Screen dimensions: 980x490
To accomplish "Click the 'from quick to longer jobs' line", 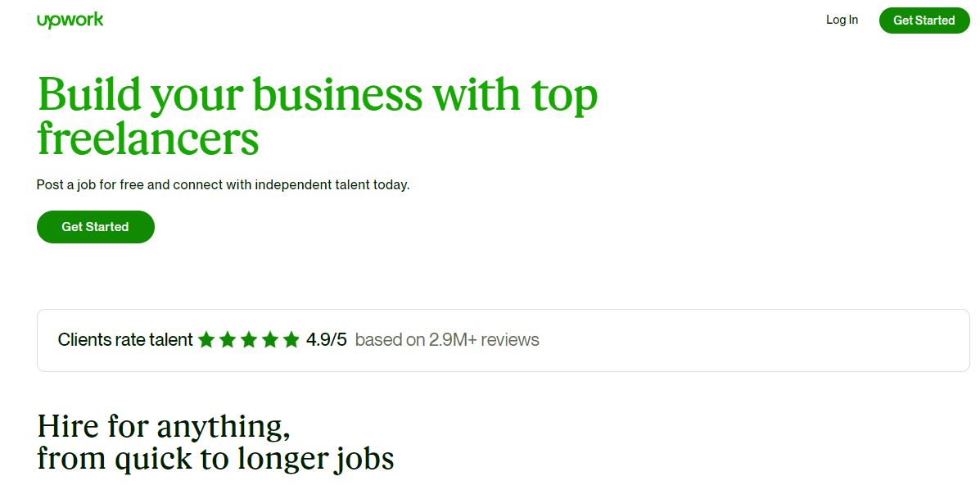I will (215, 458).
